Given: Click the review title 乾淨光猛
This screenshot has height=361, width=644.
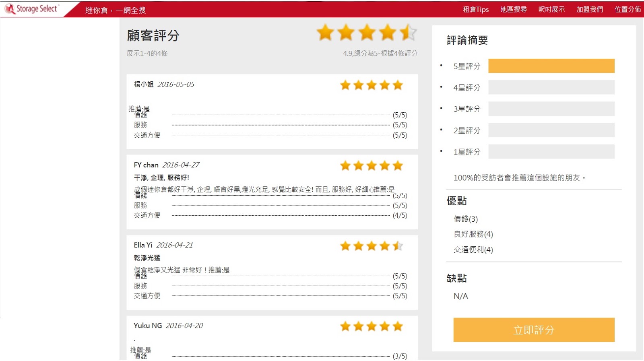Looking at the screenshot, I should tap(147, 258).
